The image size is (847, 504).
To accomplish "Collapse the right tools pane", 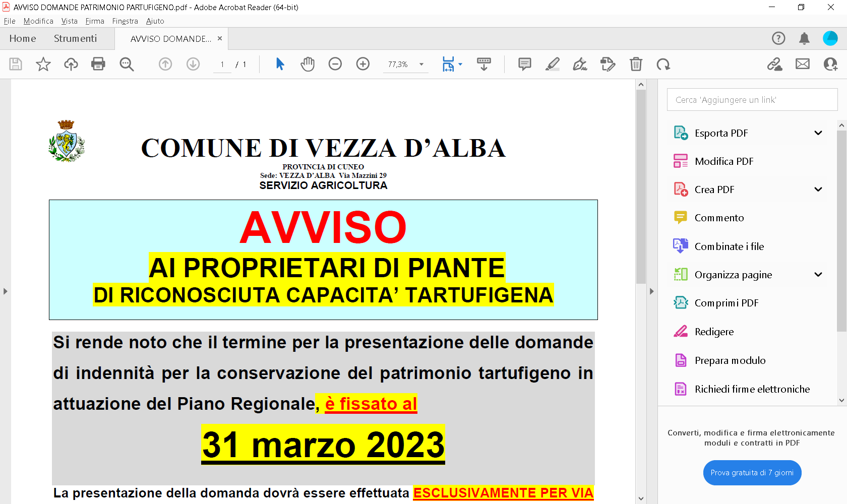I will [x=651, y=291].
